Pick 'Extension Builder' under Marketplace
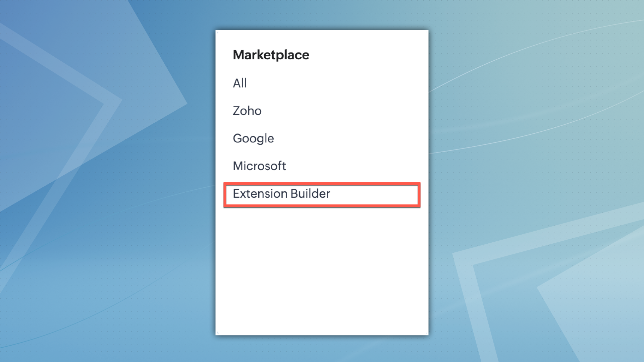Viewport: 644px width, 362px height. pos(281,194)
